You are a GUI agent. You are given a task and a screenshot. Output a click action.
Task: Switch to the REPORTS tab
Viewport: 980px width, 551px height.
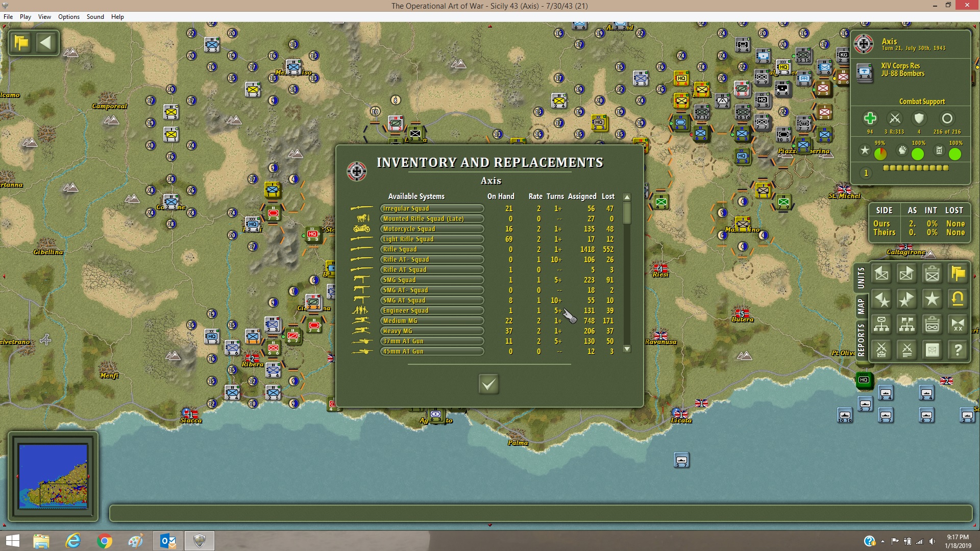tap(861, 340)
